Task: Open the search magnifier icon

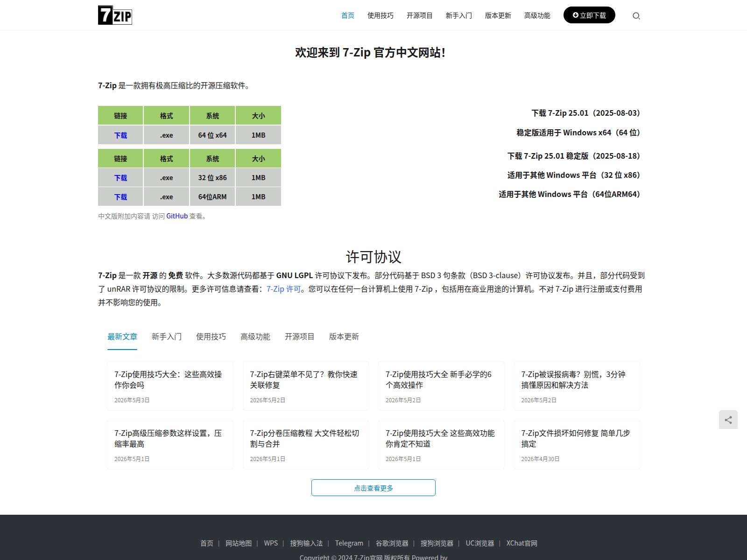Action: tap(636, 16)
